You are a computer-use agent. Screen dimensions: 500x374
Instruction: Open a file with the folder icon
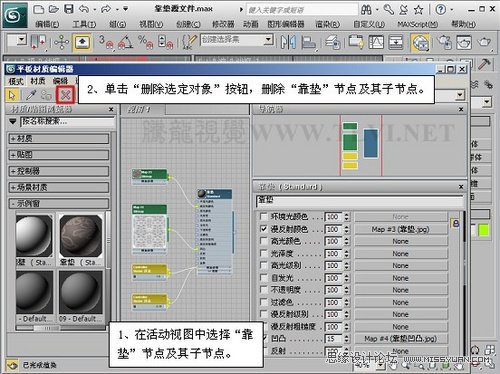(x=53, y=9)
